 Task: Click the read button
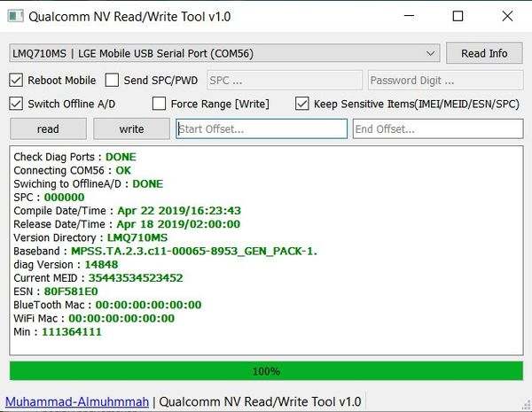48,128
